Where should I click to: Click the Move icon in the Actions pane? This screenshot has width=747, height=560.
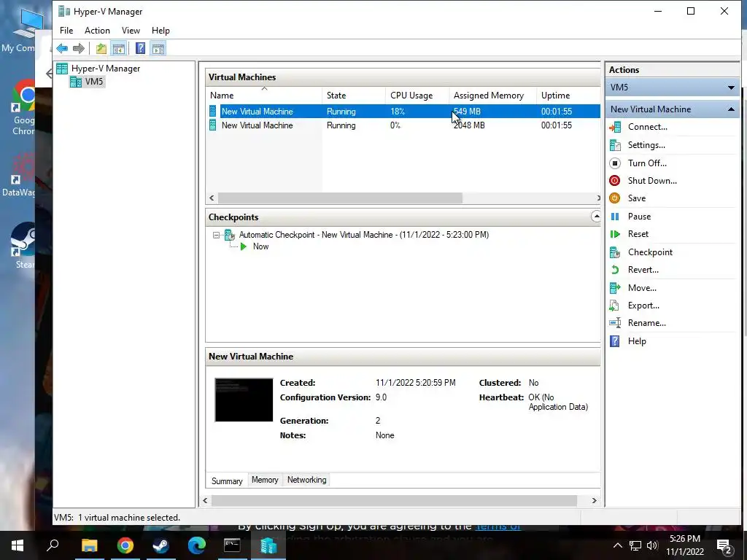point(615,288)
